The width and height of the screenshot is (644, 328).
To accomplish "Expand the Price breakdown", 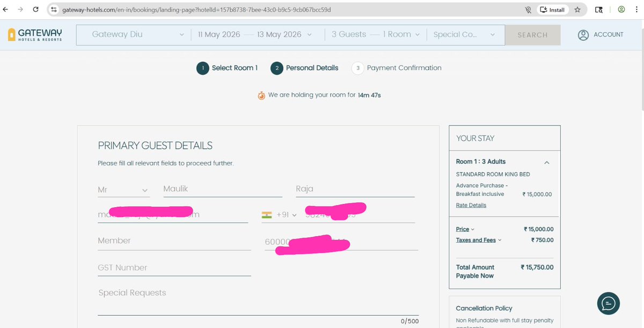I will (x=465, y=229).
